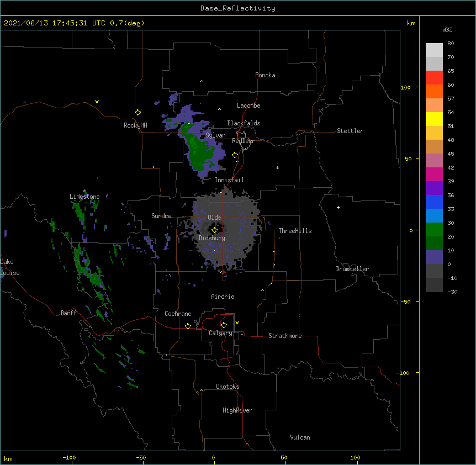The width and height of the screenshot is (476, 465).
Task: Select the Sylvan label on the map
Action: (x=215, y=135)
